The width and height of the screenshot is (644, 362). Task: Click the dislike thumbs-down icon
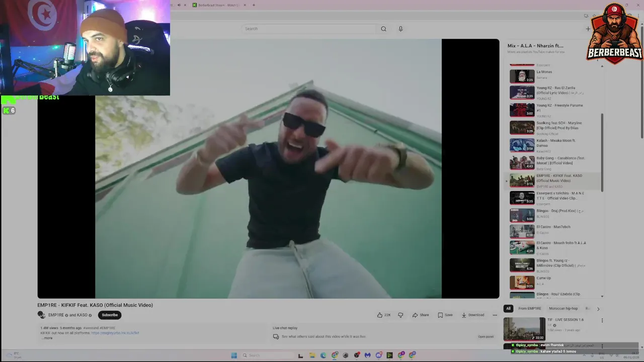[400, 315]
